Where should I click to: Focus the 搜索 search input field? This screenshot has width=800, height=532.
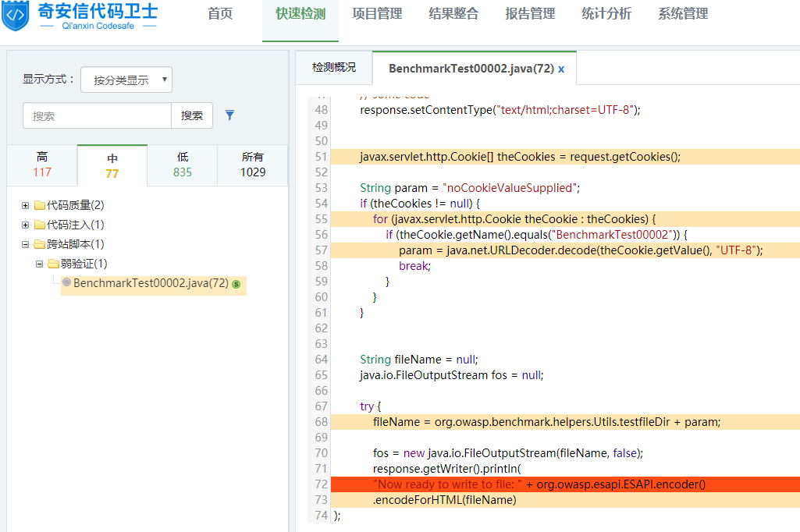pos(97,115)
